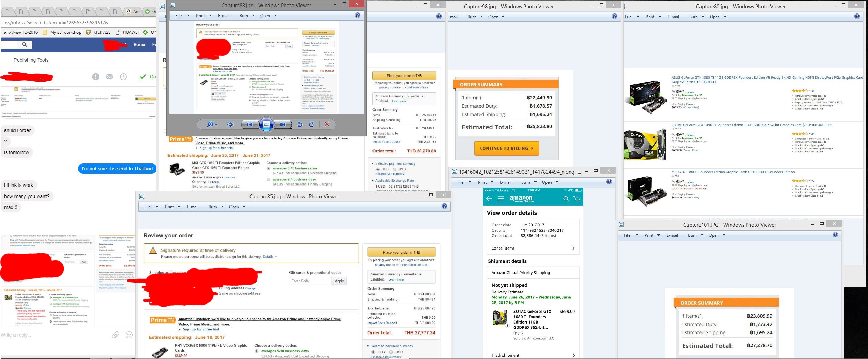The width and height of the screenshot is (868, 359).
Task: Open the Print dropdown arrow in Capture88
Action: click(210, 15)
